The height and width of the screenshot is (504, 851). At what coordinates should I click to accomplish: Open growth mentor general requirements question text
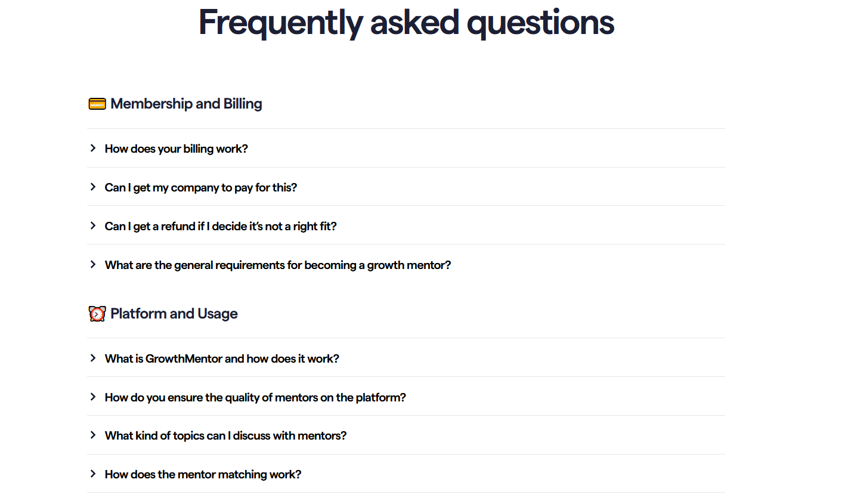coord(278,265)
